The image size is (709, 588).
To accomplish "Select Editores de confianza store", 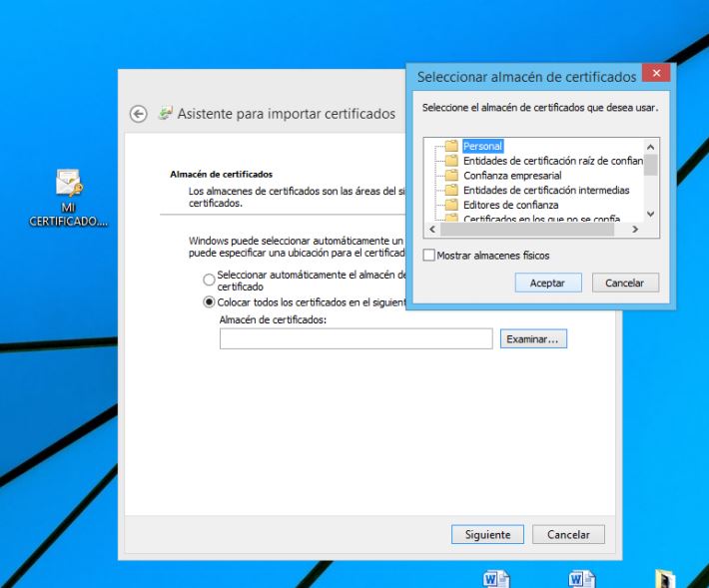I will pyautogui.click(x=511, y=205).
